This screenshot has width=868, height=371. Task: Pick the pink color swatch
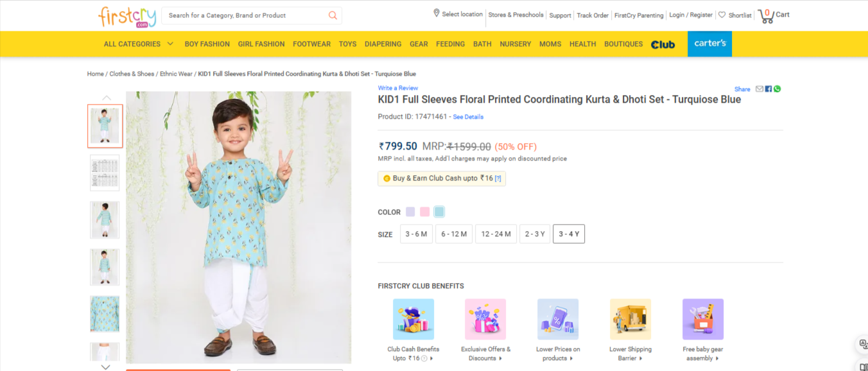click(424, 212)
